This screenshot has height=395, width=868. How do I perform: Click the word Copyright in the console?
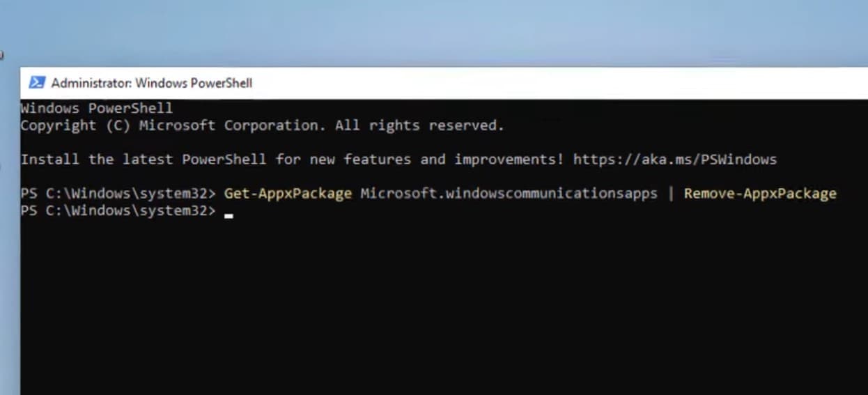click(x=59, y=125)
